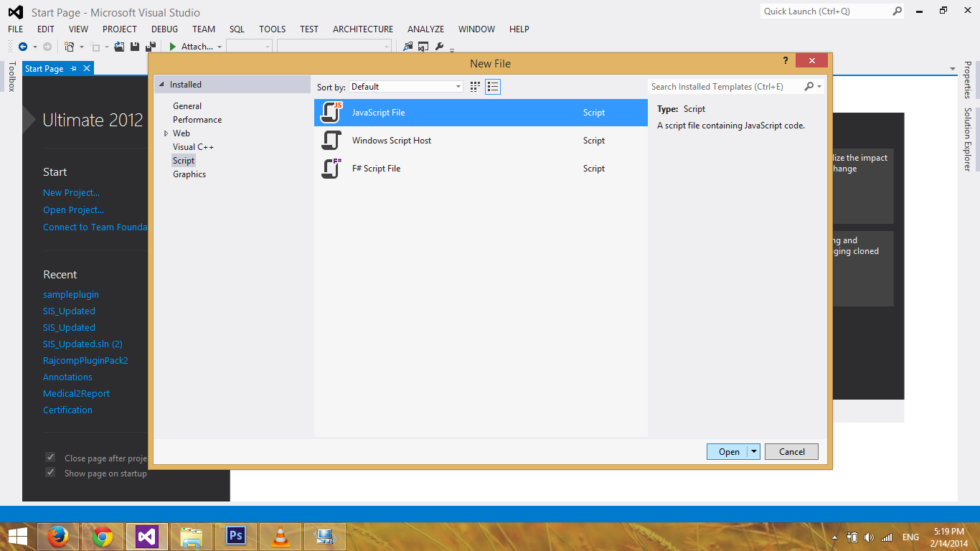The width and height of the screenshot is (980, 551).
Task: Click the Save toolbar icon
Action: click(135, 47)
